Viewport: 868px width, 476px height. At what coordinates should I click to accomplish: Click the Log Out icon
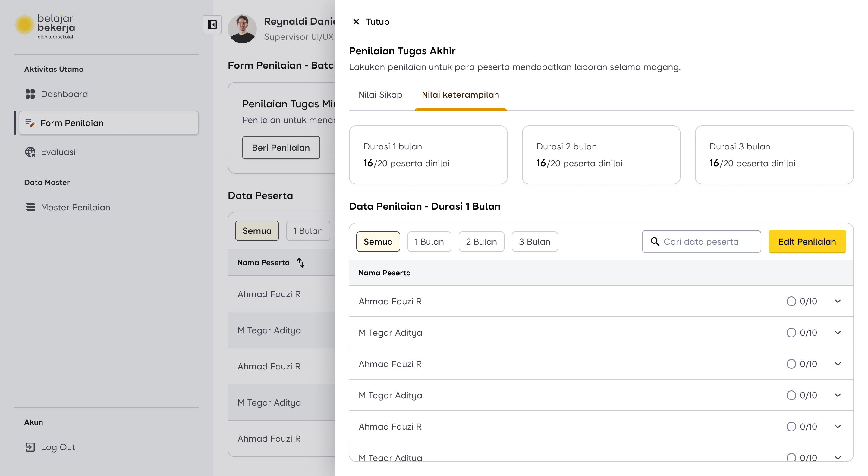pos(30,447)
